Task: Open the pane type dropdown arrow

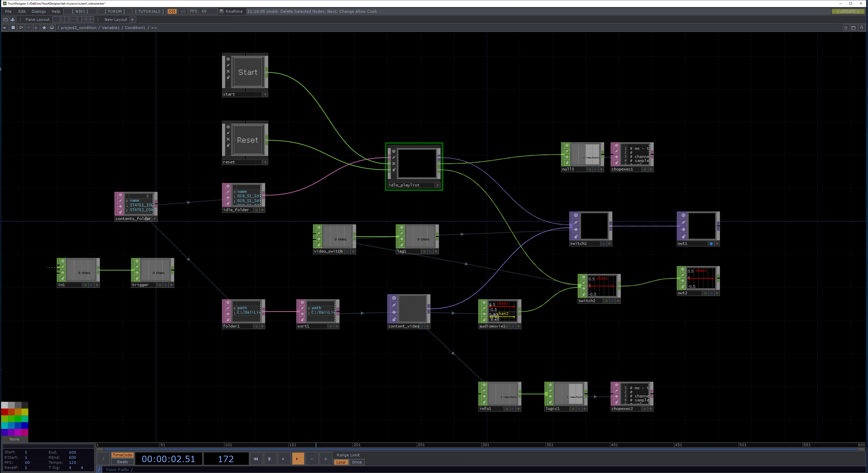Action: tap(5, 28)
